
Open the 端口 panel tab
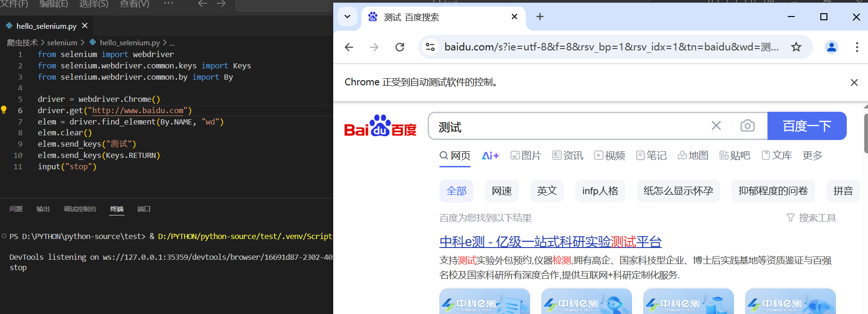tap(144, 209)
